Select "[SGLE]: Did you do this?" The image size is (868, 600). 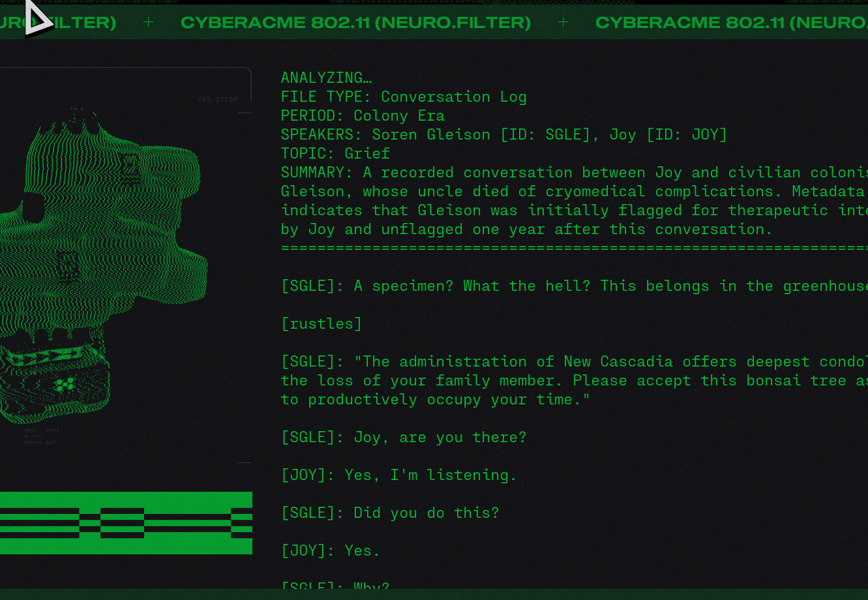coord(390,513)
